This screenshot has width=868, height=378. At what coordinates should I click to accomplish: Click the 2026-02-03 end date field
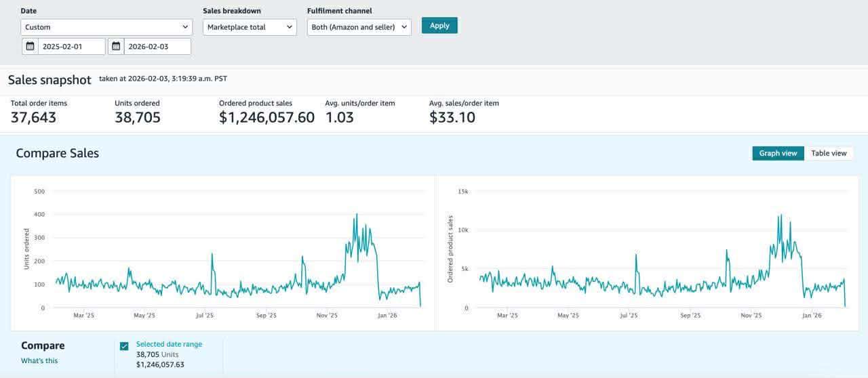(157, 47)
